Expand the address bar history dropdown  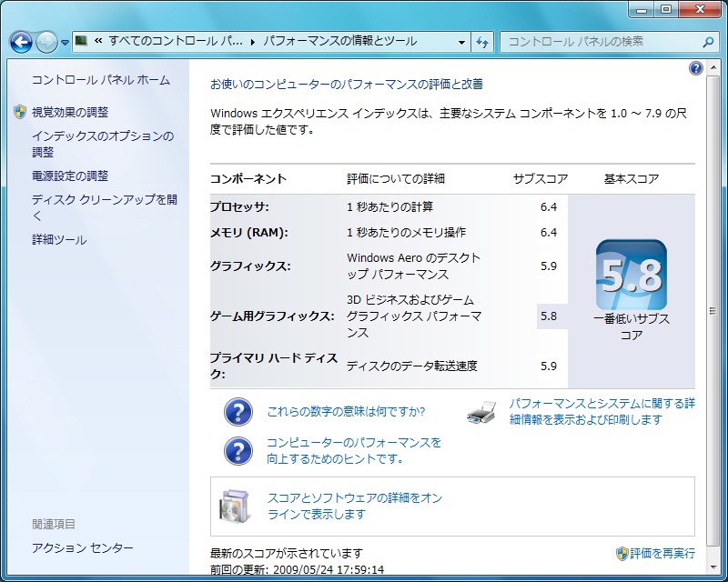click(x=461, y=42)
